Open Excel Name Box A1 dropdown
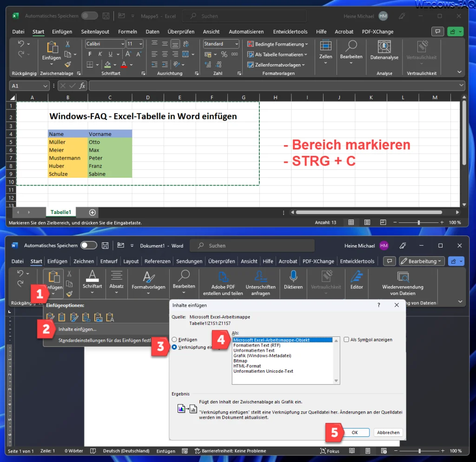Viewport: 476px width, 462px height. (45, 86)
